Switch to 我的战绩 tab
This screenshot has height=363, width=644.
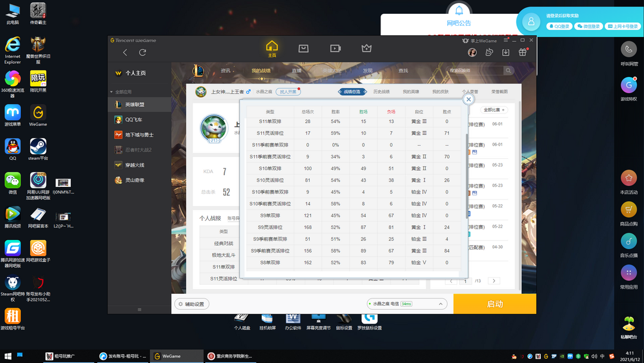(x=261, y=70)
